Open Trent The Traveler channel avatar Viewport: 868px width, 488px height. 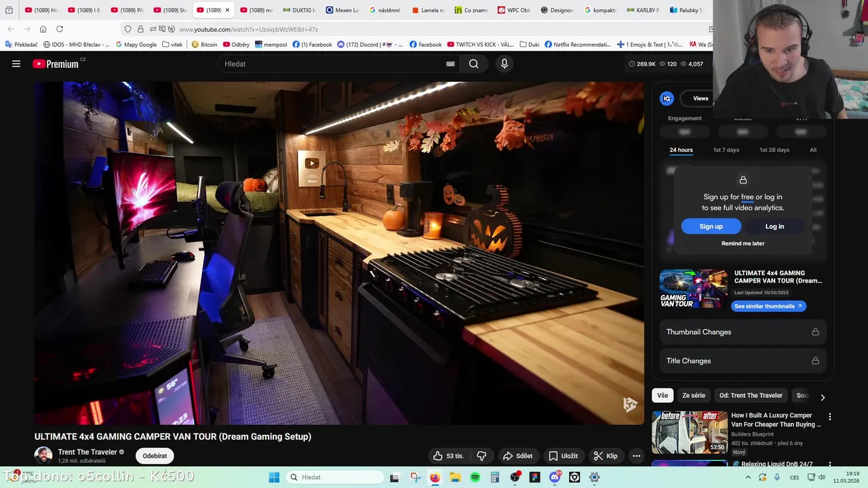[43, 455]
